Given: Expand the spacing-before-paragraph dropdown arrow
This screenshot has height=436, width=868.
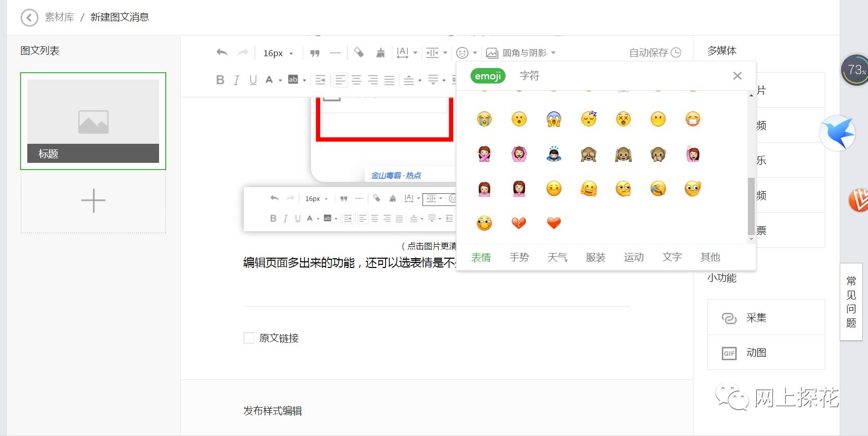Looking at the screenshot, I should (x=420, y=80).
